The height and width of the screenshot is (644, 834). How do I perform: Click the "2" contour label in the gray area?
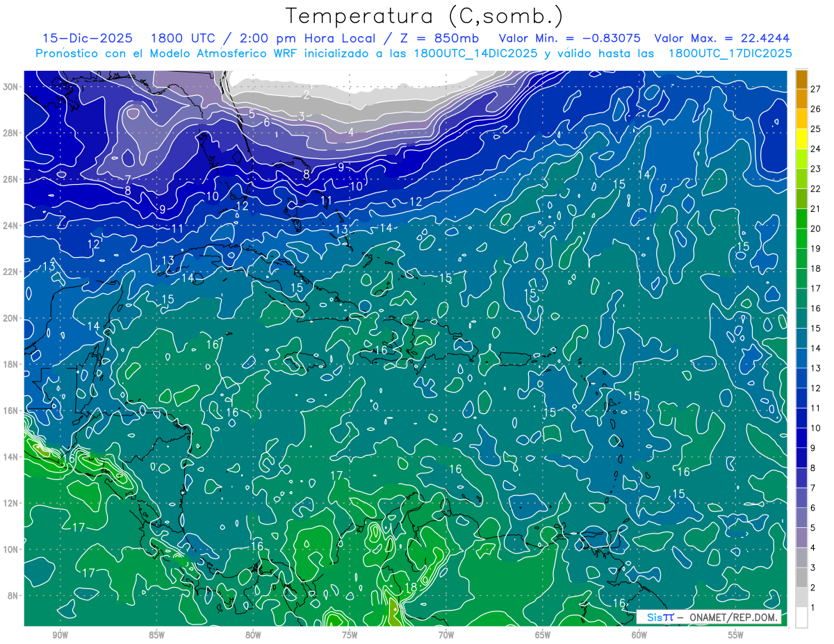[x=306, y=94]
